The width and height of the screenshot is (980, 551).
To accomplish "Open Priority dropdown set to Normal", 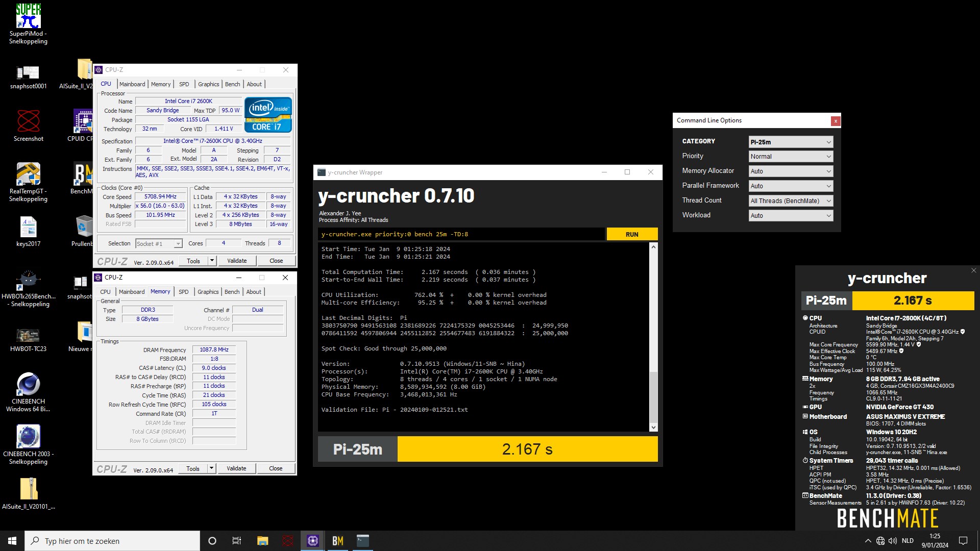I will pos(791,157).
